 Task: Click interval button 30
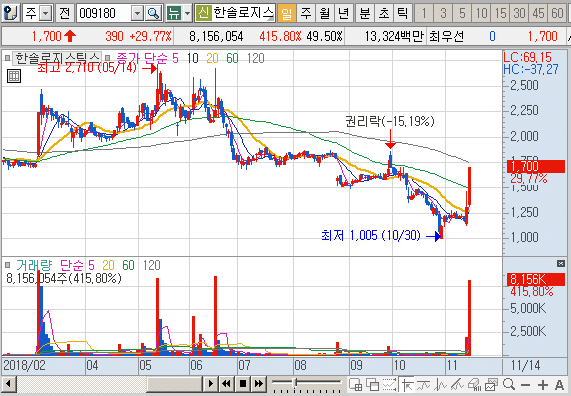[519, 13]
